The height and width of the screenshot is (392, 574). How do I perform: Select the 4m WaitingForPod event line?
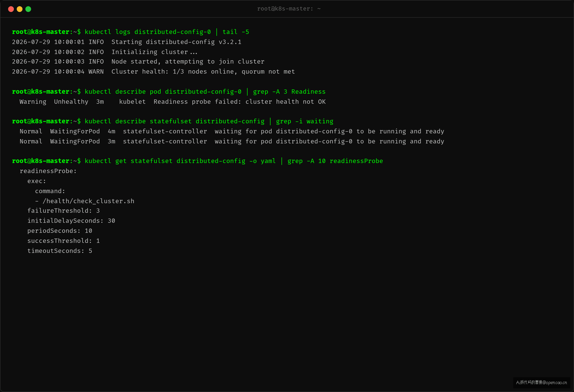pyautogui.click(x=232, y=131)
